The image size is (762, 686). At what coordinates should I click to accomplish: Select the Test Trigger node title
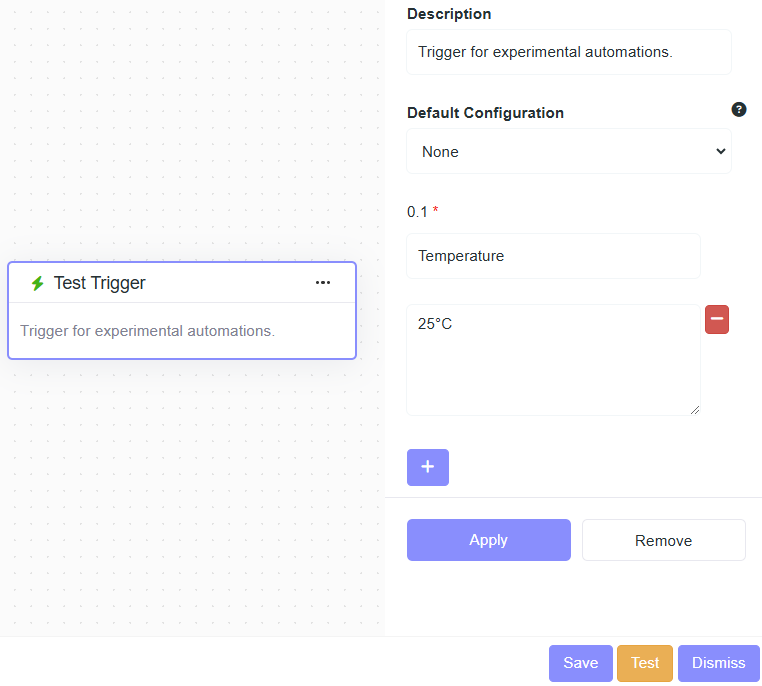(x=100, y=283)
